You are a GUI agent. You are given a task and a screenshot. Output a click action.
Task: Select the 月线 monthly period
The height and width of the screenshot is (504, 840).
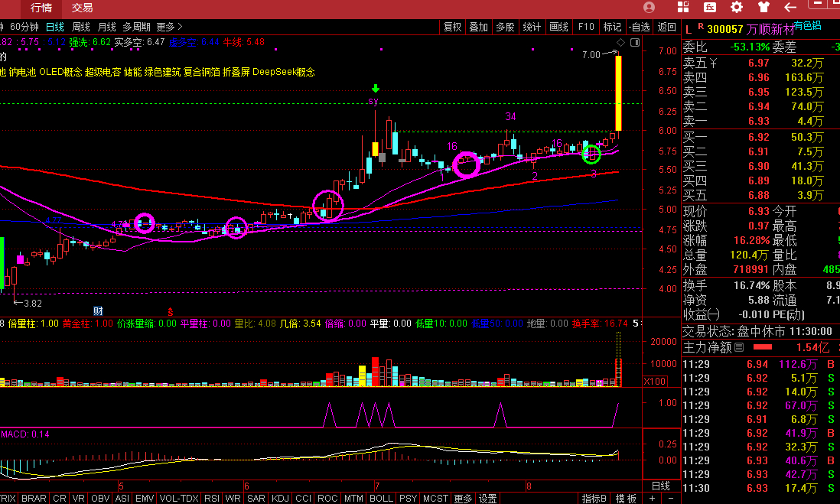point(106,27)
